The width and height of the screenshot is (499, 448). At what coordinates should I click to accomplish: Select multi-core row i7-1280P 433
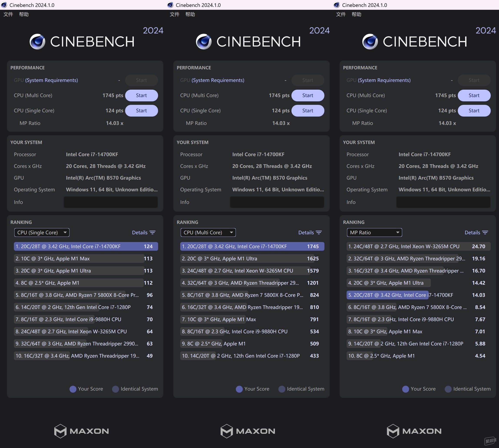(252, 356)
